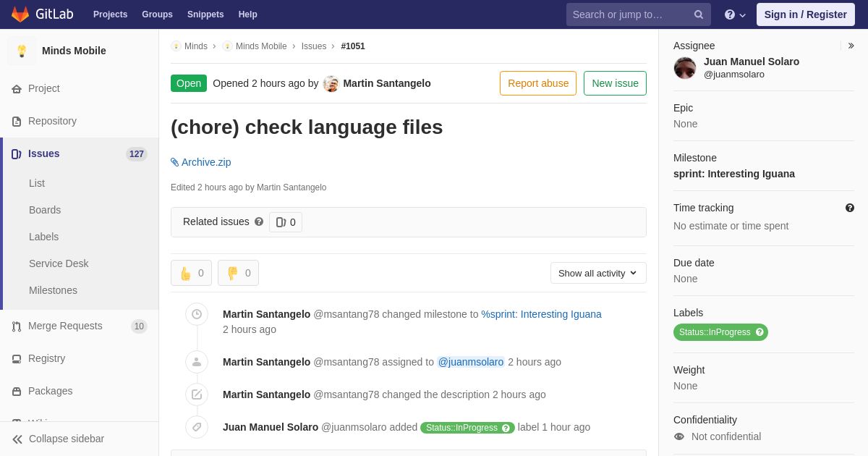Click Issues breadcrumb link
Screen dimensions: 868x456
pos(314,46)
